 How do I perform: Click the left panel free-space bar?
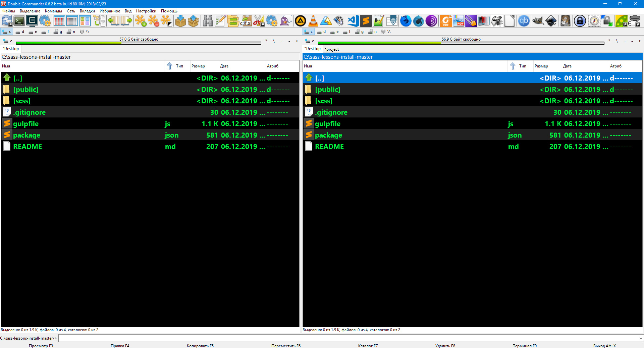pos(139,43)
